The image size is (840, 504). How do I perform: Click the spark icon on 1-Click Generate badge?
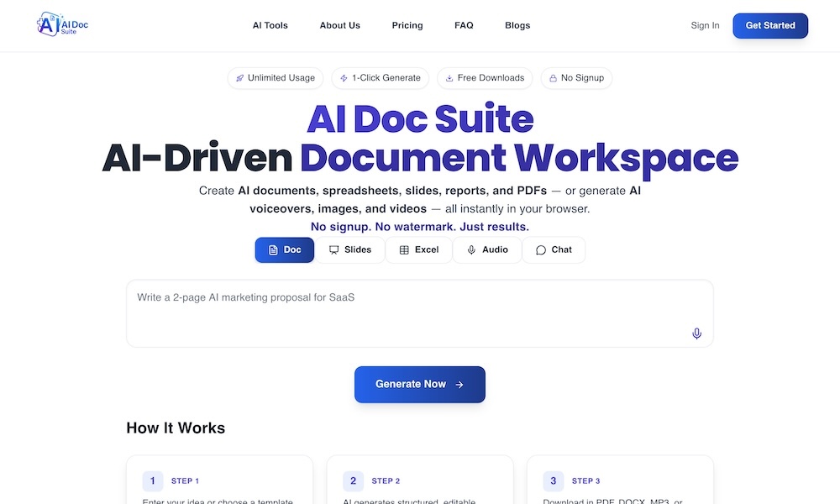[x=344, y=77]
